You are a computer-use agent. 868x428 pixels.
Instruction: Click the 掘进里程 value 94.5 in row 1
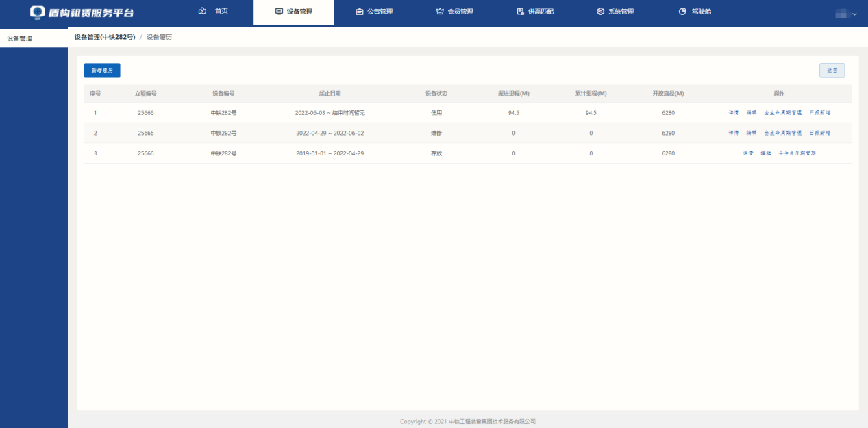pos(513,112)
